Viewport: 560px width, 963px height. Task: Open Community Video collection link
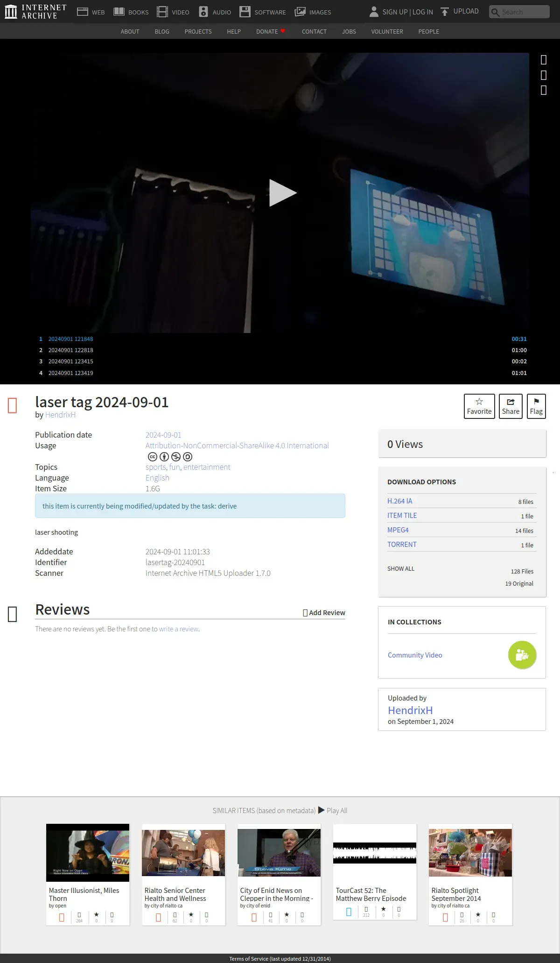click(x=415, y=655)
